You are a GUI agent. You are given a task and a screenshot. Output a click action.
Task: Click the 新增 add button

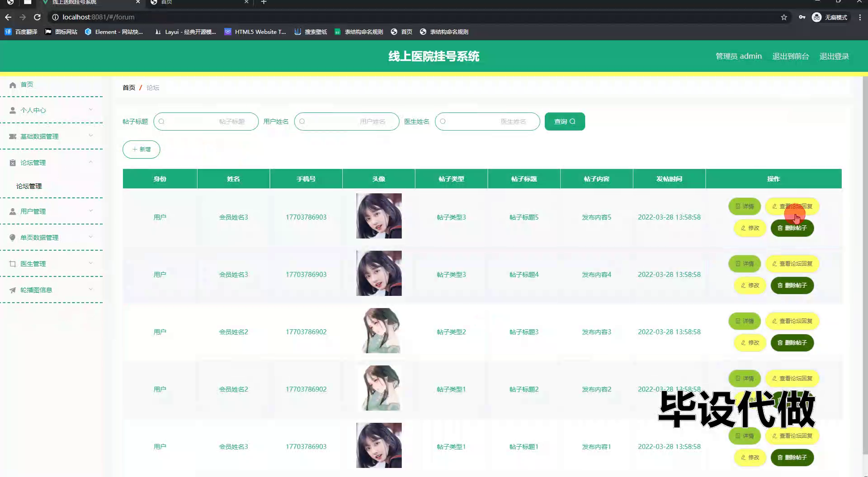pyautogui.click(x=142, y=150)
